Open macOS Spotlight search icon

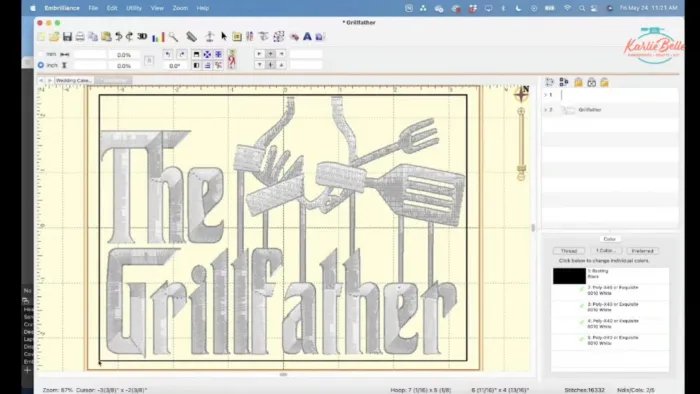coord(582,8)
